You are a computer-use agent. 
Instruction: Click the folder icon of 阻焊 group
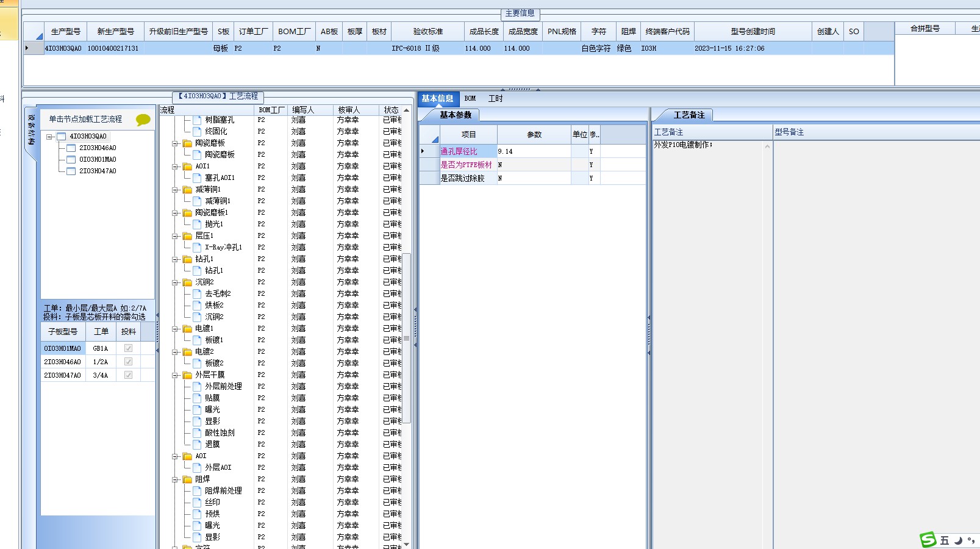[x=188, y=479]
